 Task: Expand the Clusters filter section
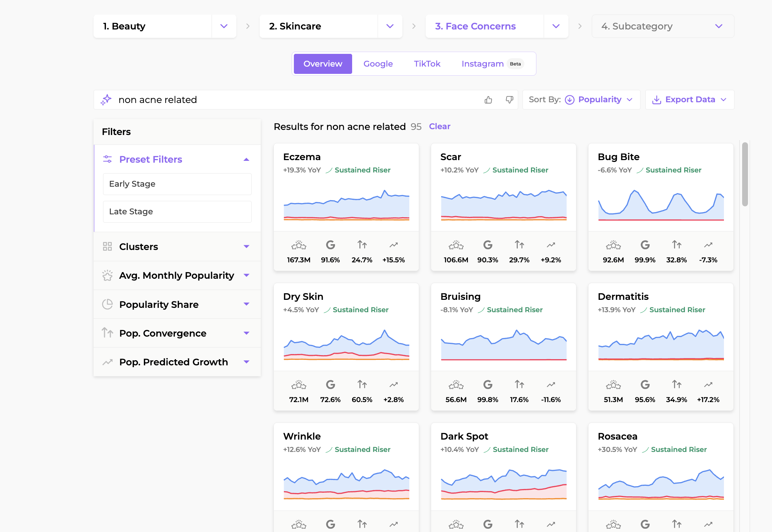pos(247,247)
